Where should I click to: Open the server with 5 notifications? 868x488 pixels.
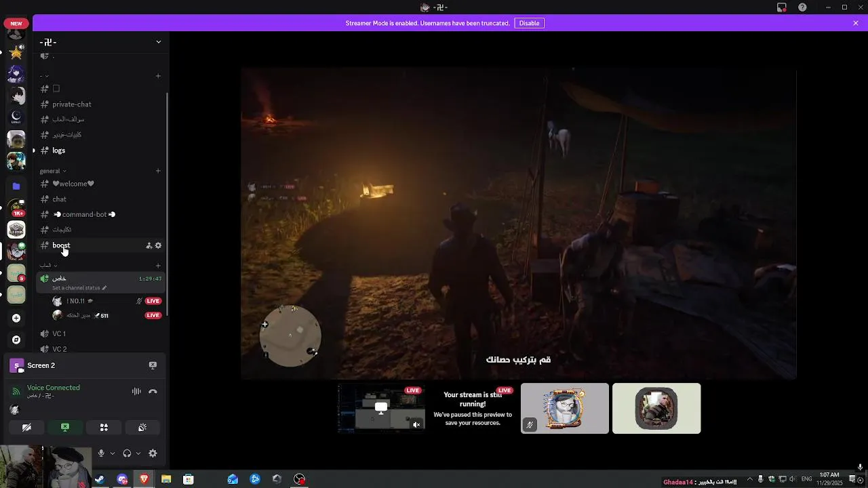coord(16,273)
